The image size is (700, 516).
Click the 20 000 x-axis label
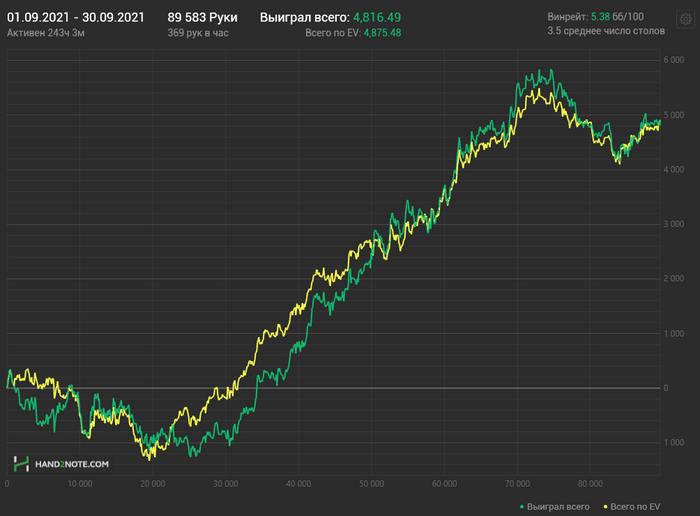tap(153, 484)
